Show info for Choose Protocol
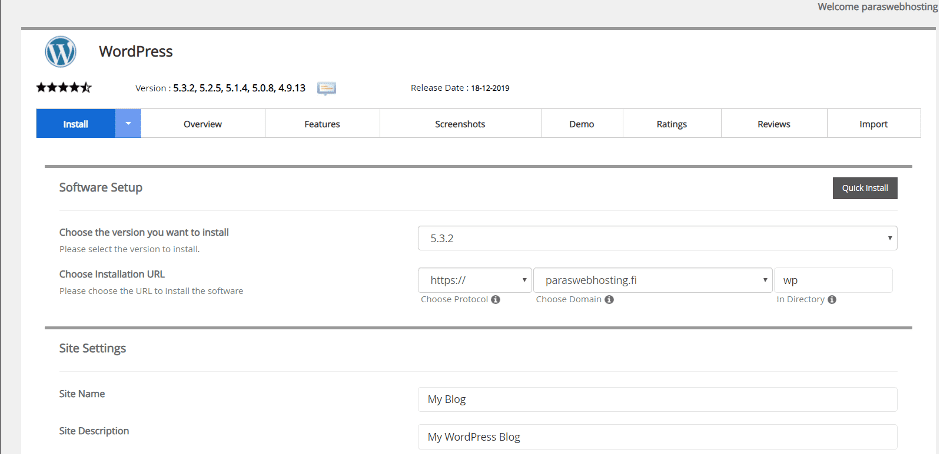 pos(495,299)
